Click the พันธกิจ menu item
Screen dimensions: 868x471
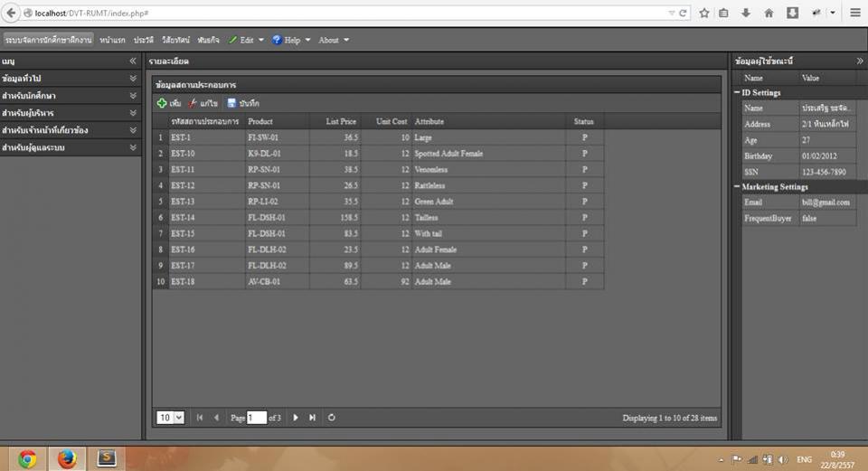pyautogui.click(x=208, y=40)
